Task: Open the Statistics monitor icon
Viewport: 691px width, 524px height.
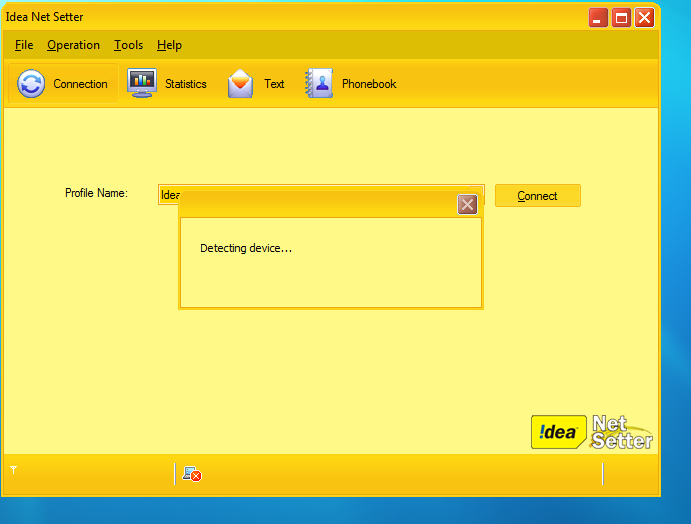Action: point(142,83)
